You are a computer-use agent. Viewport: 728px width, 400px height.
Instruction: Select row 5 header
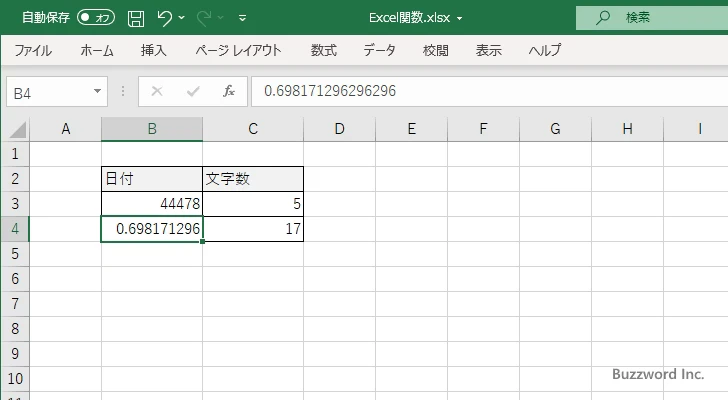(x=15, y=254)
